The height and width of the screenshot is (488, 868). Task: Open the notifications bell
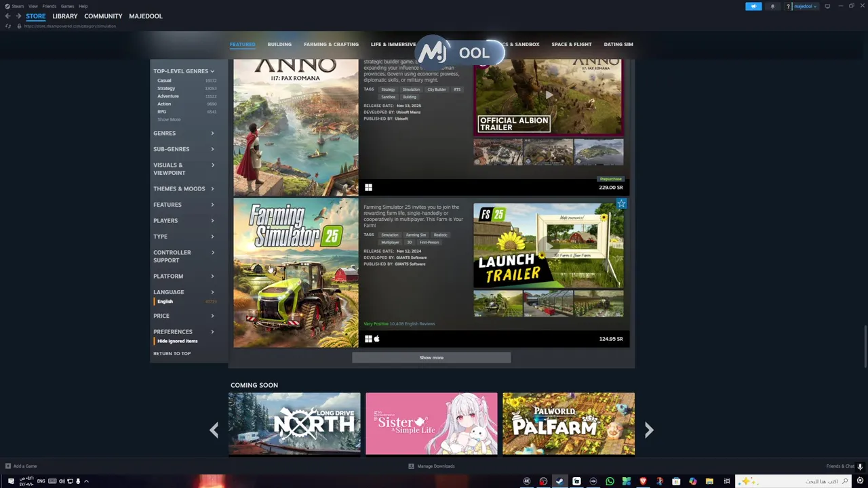click(772, 6)
